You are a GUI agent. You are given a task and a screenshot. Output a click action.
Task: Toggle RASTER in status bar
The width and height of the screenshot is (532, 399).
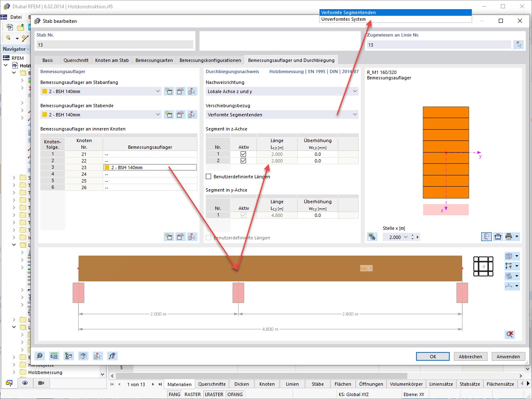(192, 394)
